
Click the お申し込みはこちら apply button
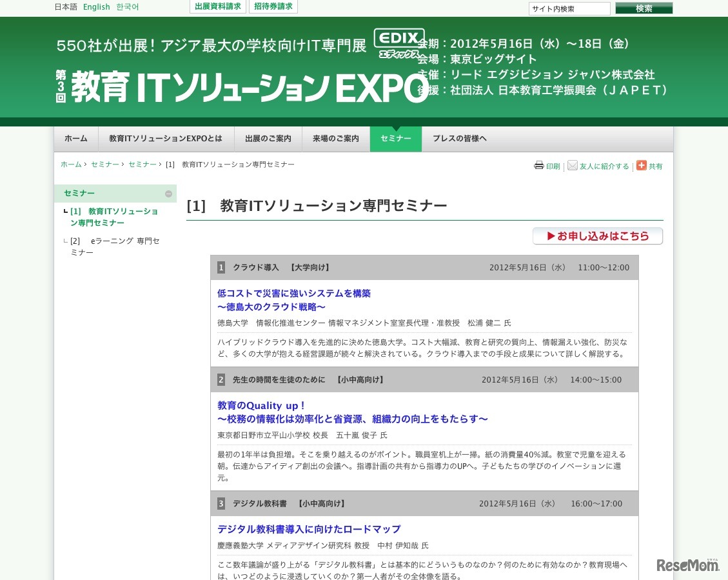(598, 236)
